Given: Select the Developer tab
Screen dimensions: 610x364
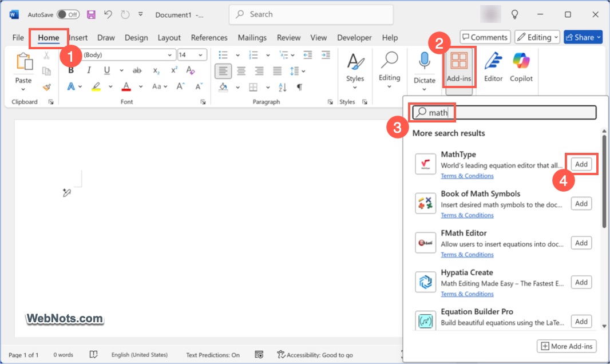Looking at the screenshot, I should pyautogui.click(x=354, y=38).
